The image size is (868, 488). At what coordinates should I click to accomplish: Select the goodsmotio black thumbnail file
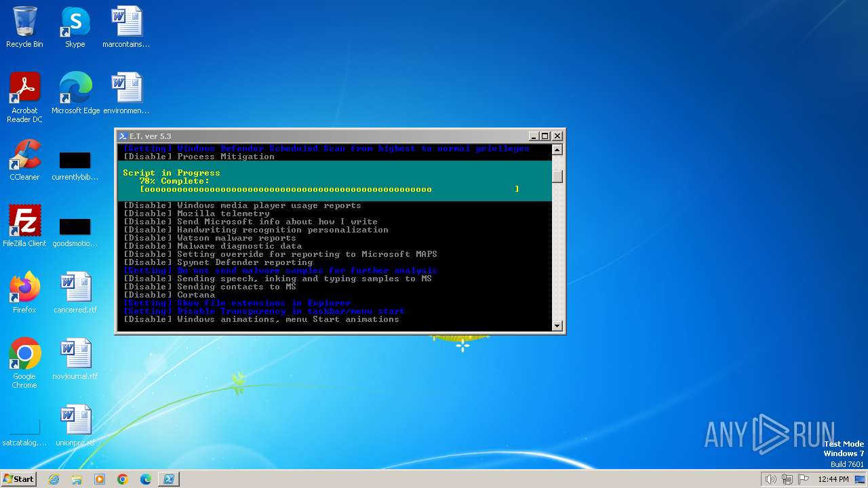[75, 232]
